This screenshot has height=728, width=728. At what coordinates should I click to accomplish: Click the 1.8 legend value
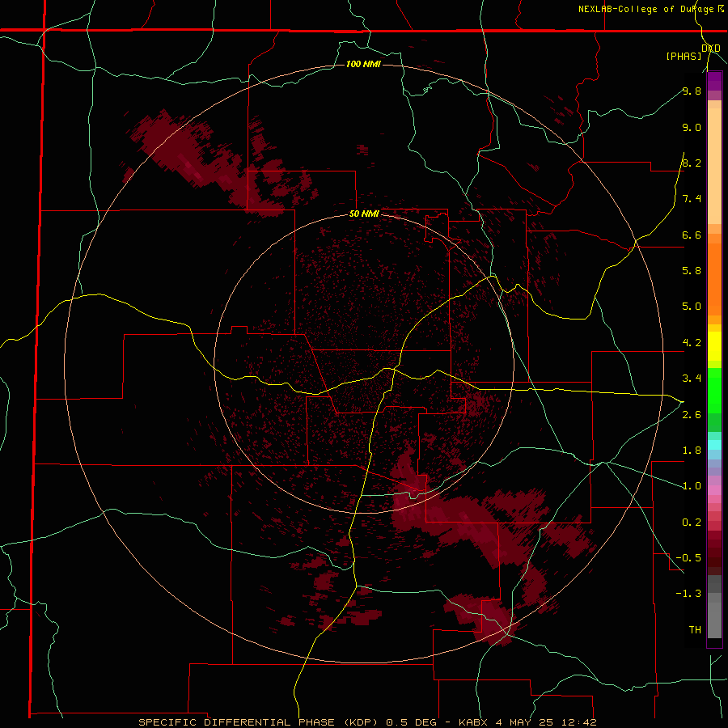(692, 451)
